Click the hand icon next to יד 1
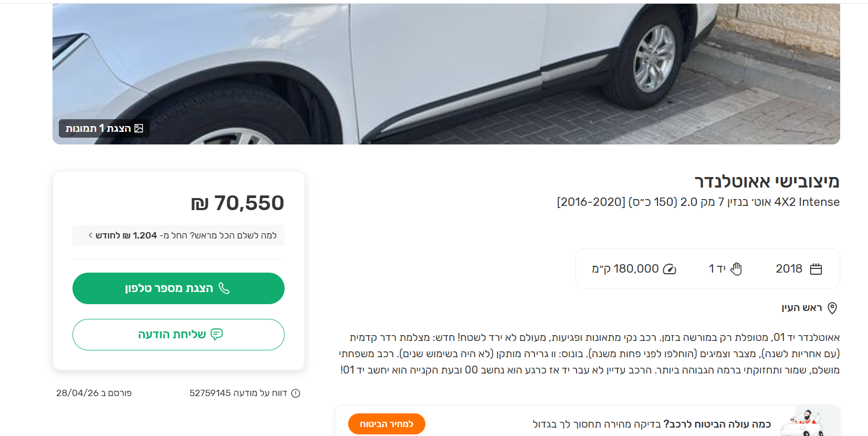Image resolution: width=868 pixels, height=436 pixels. (x=736, y=269)
